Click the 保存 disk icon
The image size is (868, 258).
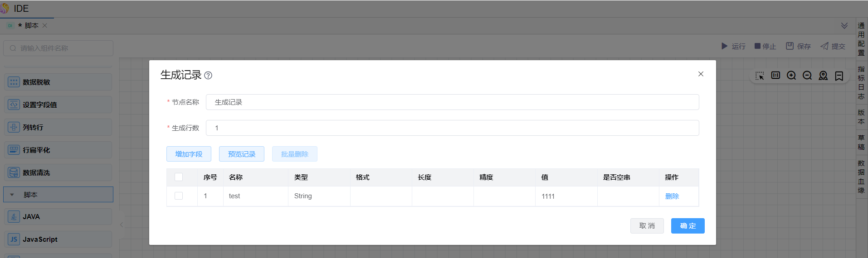[x=790, y=46]
